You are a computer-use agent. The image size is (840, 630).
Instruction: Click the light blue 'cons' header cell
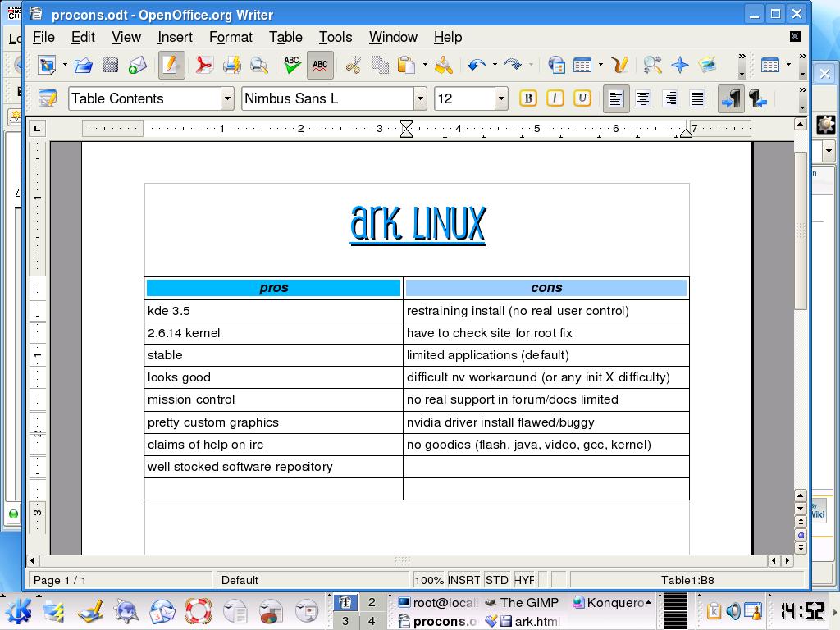pyautogui.click(x=546, y=288)
